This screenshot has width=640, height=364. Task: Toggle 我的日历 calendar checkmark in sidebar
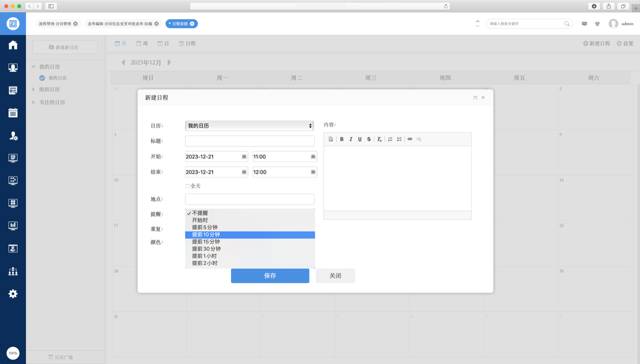(x=42, y=78)
